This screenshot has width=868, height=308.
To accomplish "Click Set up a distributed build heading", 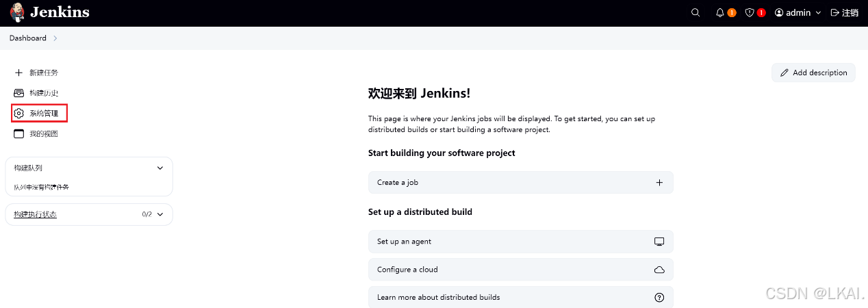I will point(420,212).
